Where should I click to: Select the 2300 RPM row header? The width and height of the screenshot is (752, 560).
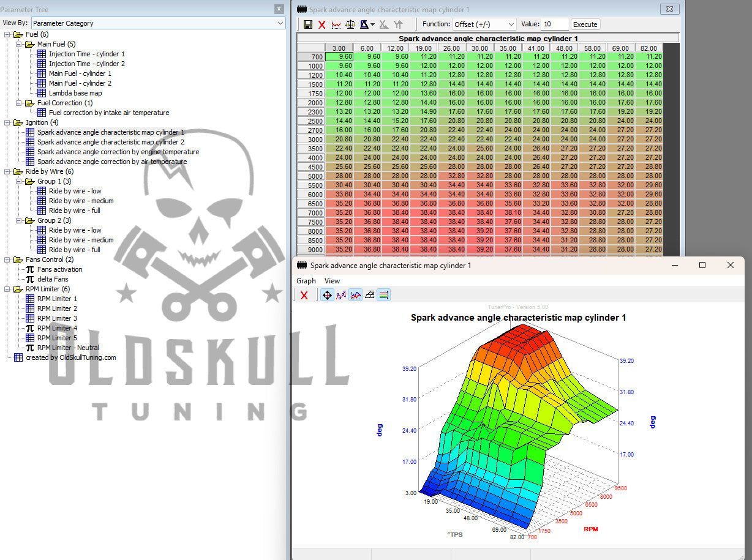310,111
